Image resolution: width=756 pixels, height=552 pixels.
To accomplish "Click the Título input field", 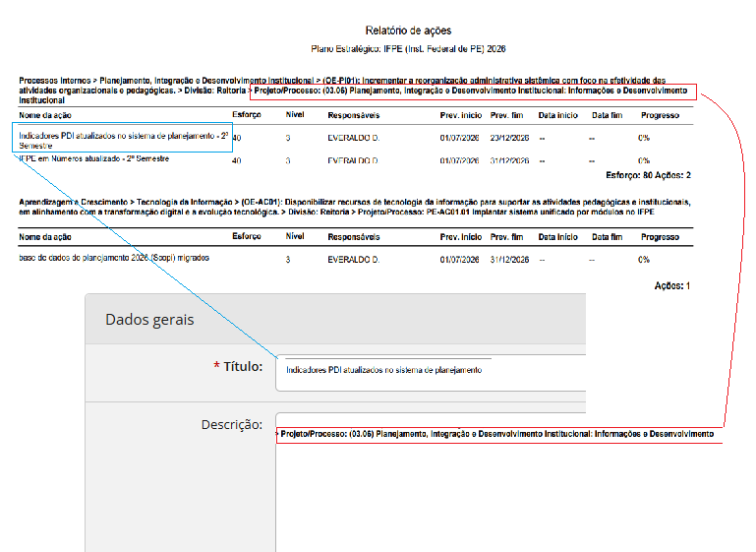I will [x=431, y=373].
